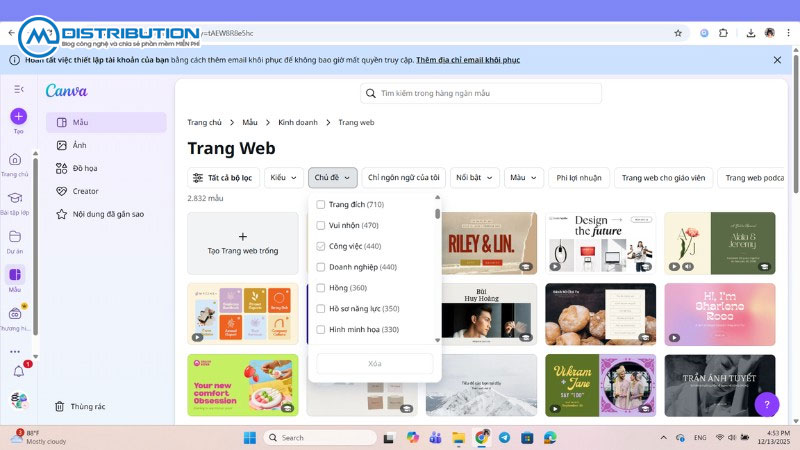The width and height of the screenshot is (800, 450).
Task: Select Mẫu in the sidebar menu
Action: coord(106,122)
